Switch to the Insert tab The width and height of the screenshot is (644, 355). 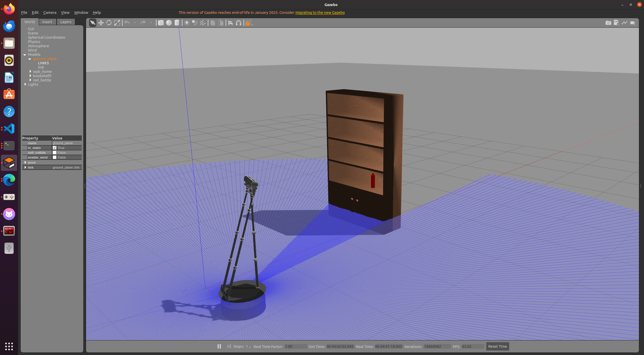tap(47, 22)
